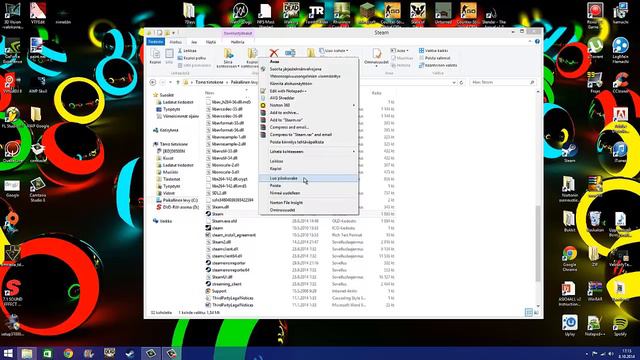Image resolution: width=640 pixels, height=360 pixels.
Task: Open the Spotify desktop shortcut
Action: point(620,326)
